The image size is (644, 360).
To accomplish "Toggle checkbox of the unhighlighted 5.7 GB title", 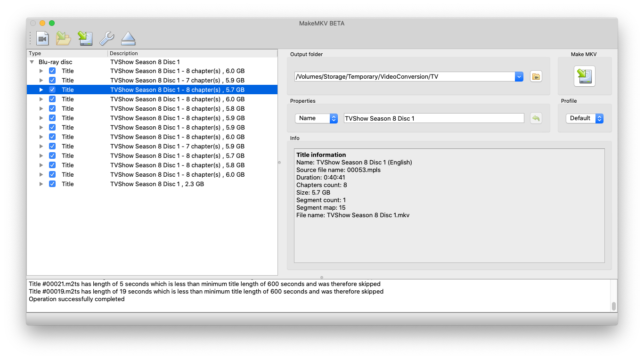I will pyautogui.click(x=52, y=155).
